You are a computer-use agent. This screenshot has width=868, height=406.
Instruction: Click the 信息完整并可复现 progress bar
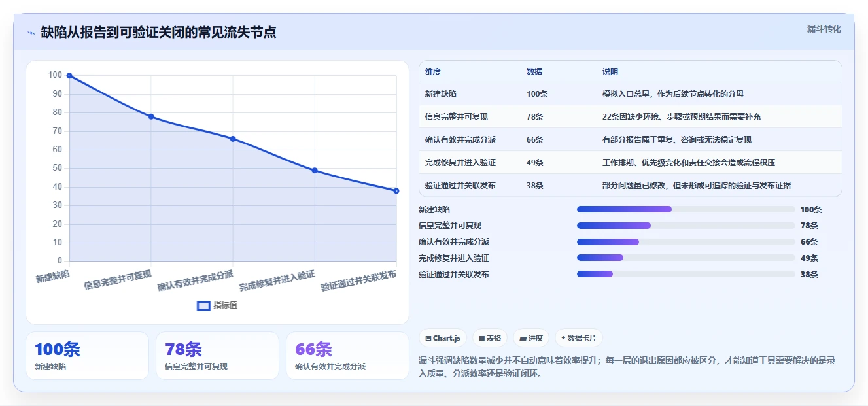tap(686, 226)
